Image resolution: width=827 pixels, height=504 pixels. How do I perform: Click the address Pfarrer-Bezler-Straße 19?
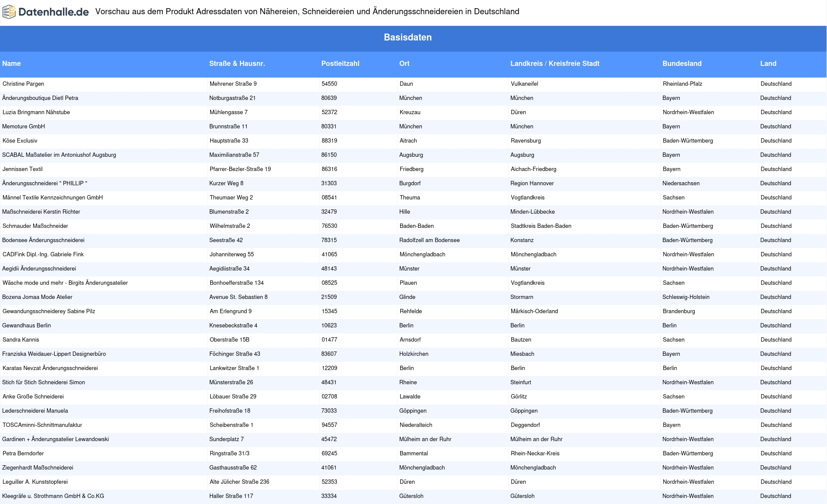[240, 169]
